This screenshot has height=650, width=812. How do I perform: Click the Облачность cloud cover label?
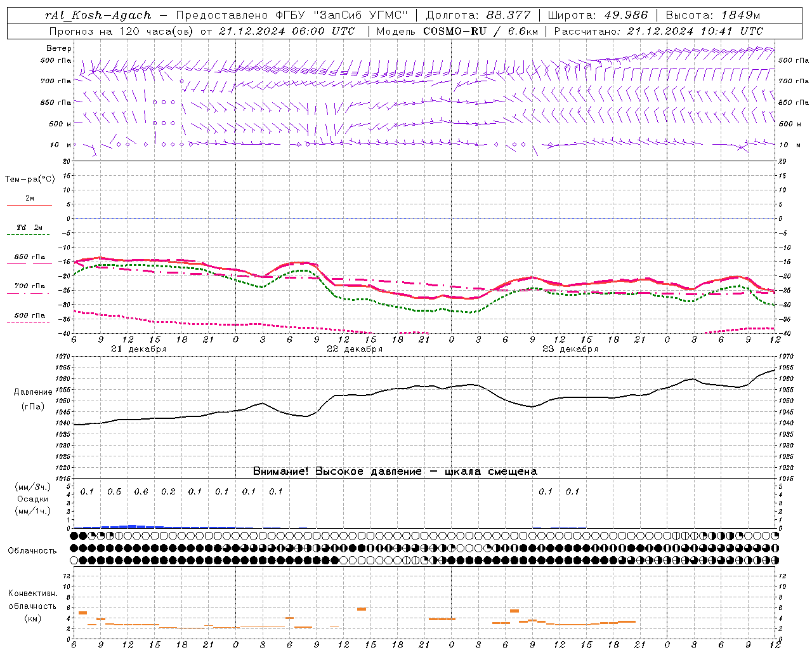33,551
